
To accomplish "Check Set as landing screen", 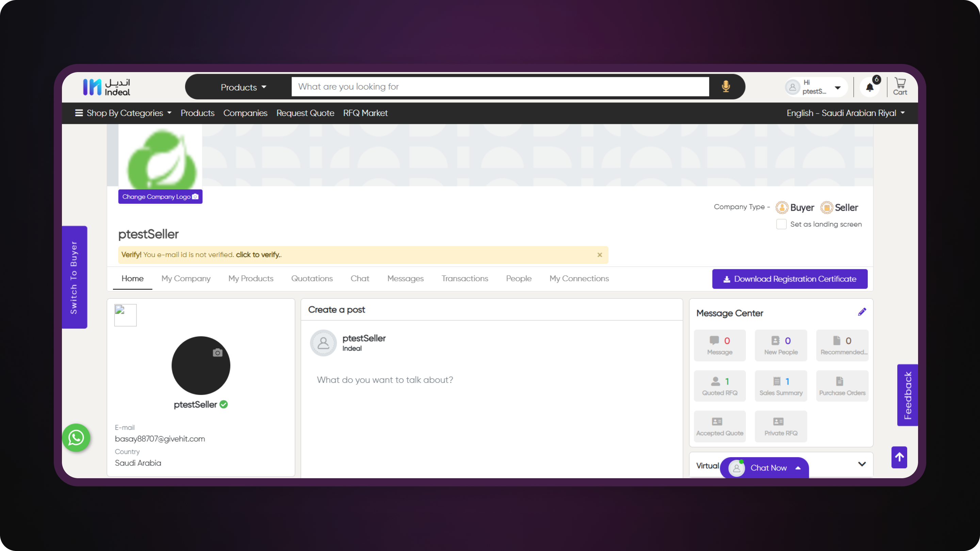I will [x=781, y=224].
